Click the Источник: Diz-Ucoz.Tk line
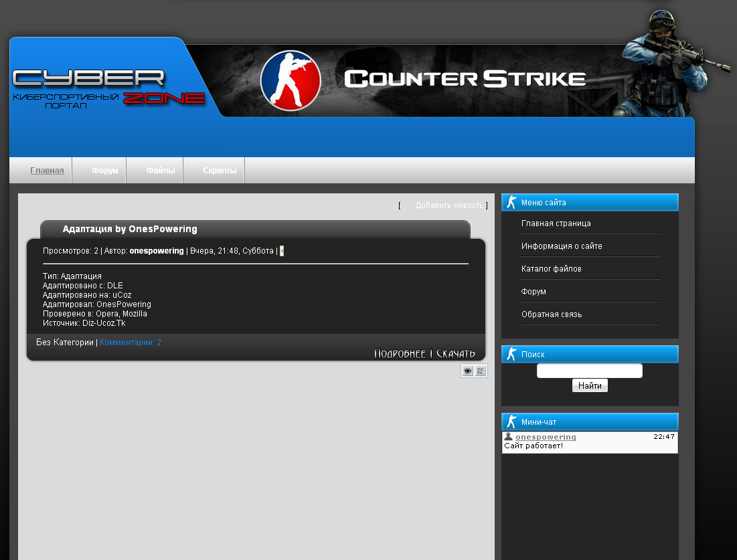737x560 pixels. pyautogui.click(x=84, y=323)
